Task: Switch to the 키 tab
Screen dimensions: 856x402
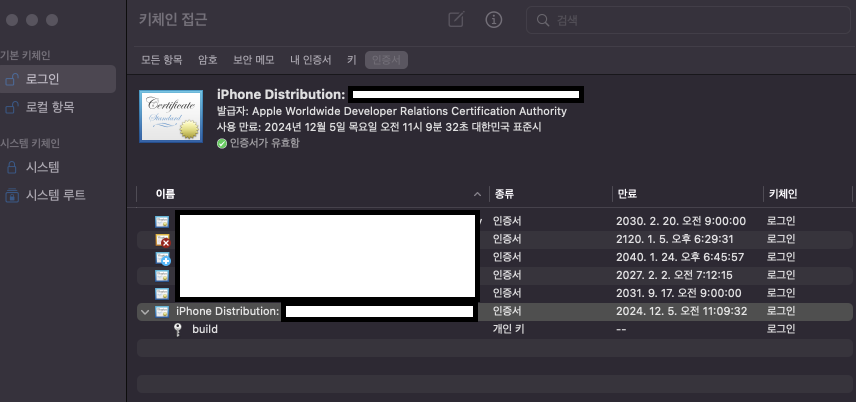Action: [352, 60]
